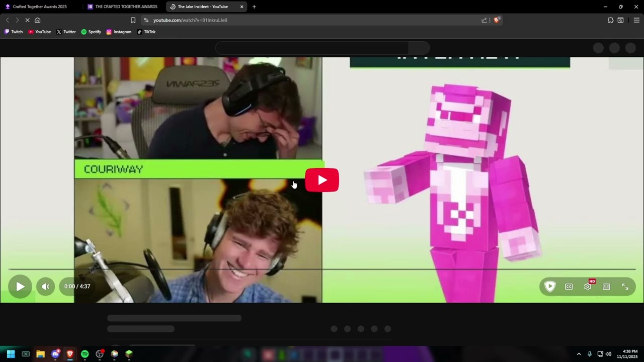Enter fullscreen with the expand arrows icon
Screen dimensions: 644x362
(625, 287)
